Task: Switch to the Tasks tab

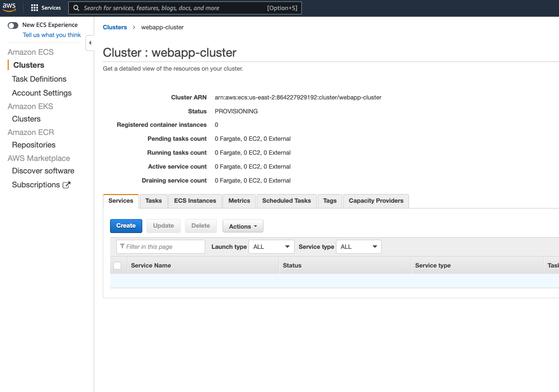Action: point(153,201)
